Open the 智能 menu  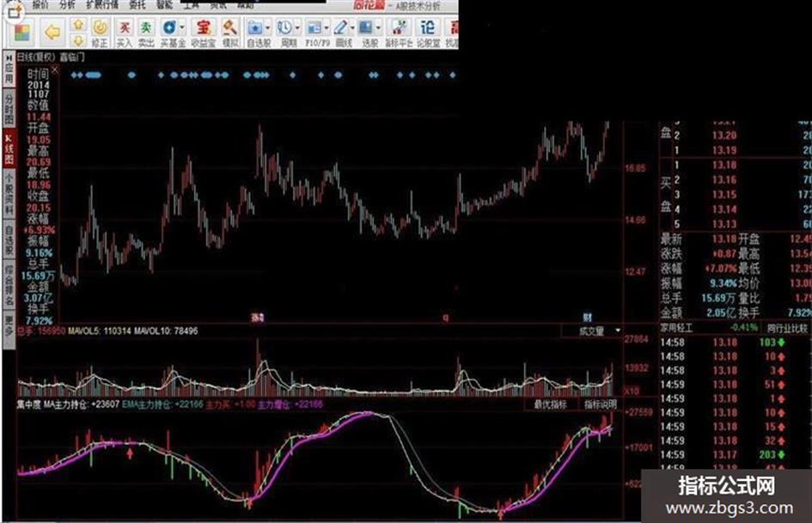[165, 4]
